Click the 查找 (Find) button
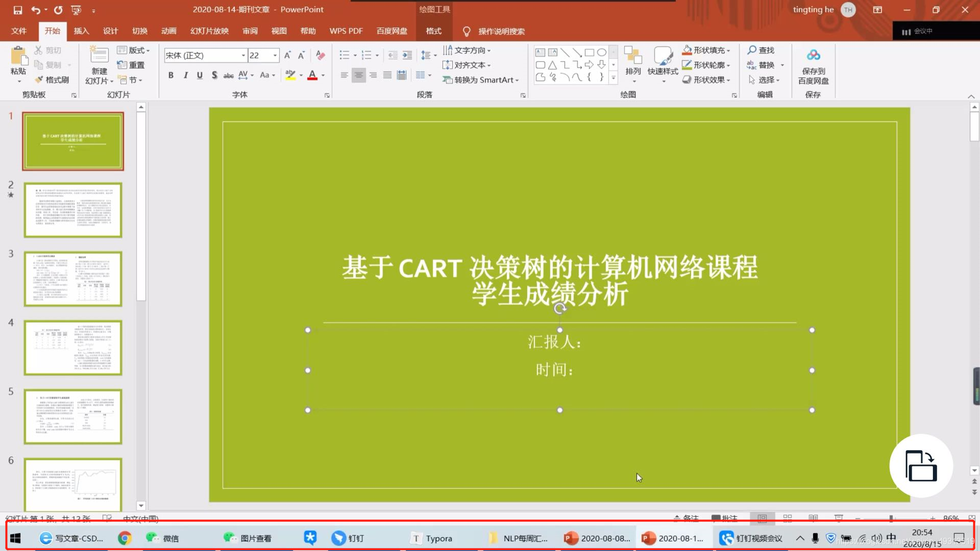This screenshot has width=980, height=551. pos(761,50)
